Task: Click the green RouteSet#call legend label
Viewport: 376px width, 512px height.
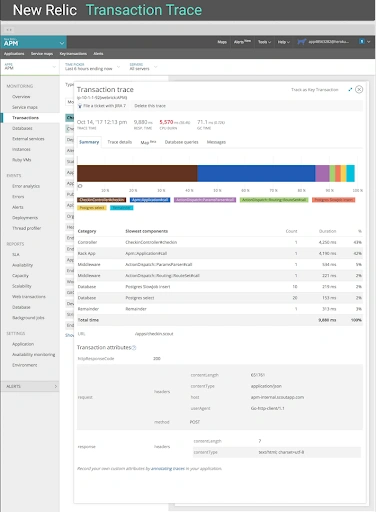Action: [274, 200]
